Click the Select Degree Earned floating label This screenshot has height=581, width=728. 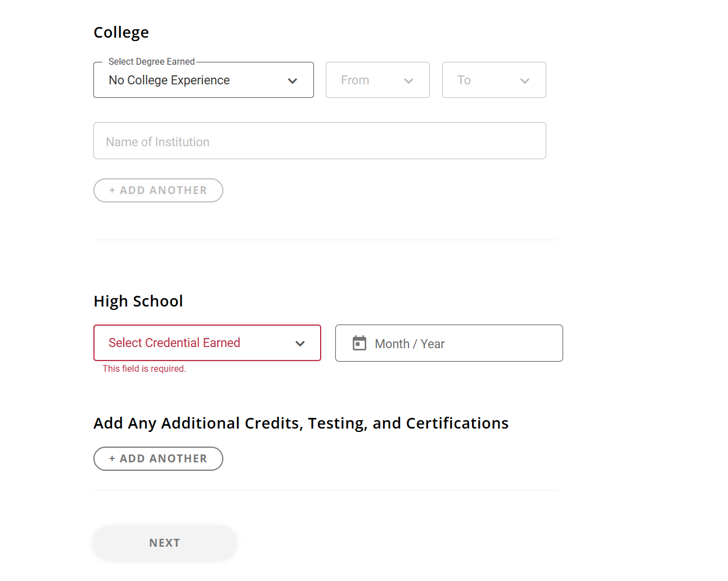click(x=151, y=62)
